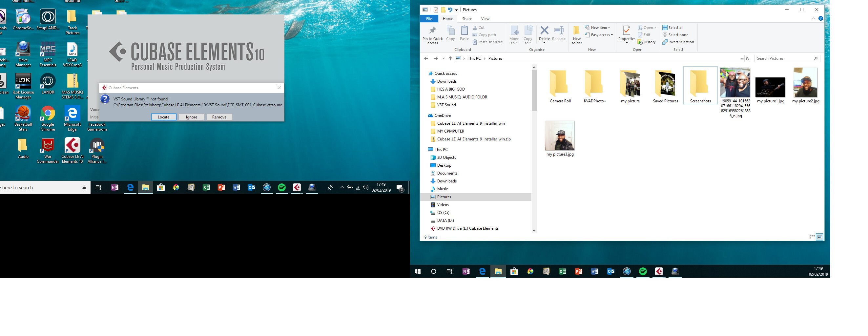Select the MPC Essentials desktop icon

(48, 54)
